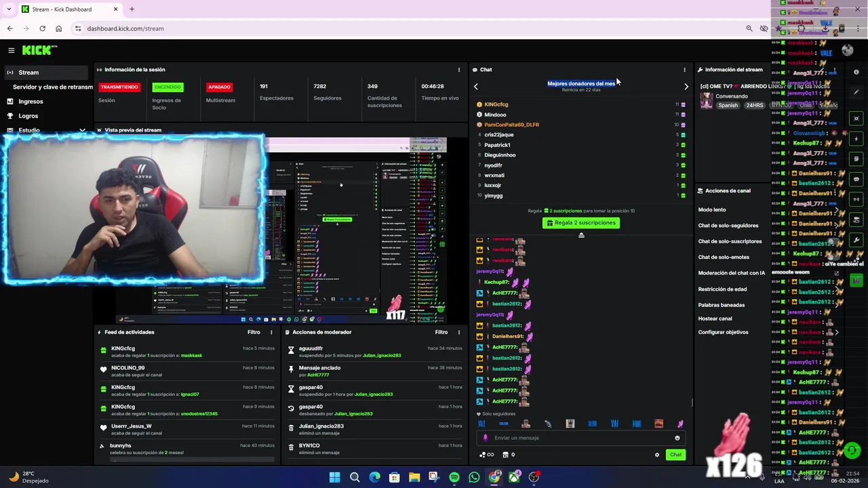Click the zoom magnifier icon in address bar
Image resolution: width=868 pixels, height=488 pixels.
[x=749, y=28]
